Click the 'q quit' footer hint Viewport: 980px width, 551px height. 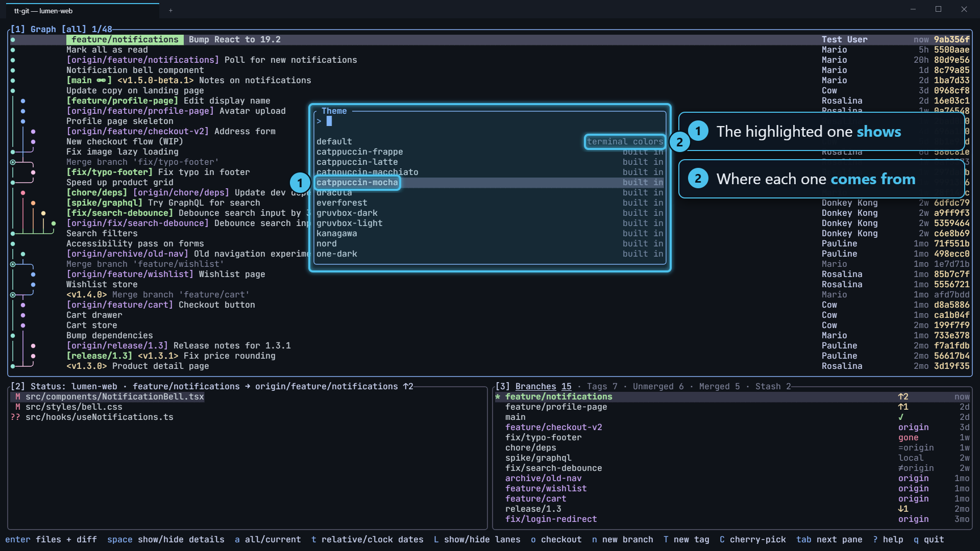click(x=929, y=539)
